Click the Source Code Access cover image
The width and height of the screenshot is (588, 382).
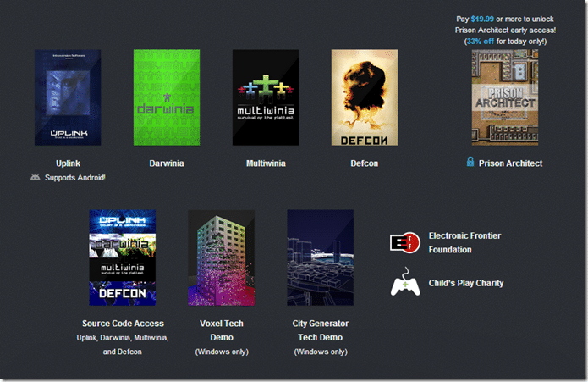pyautogui.click(x=122, y=257)
